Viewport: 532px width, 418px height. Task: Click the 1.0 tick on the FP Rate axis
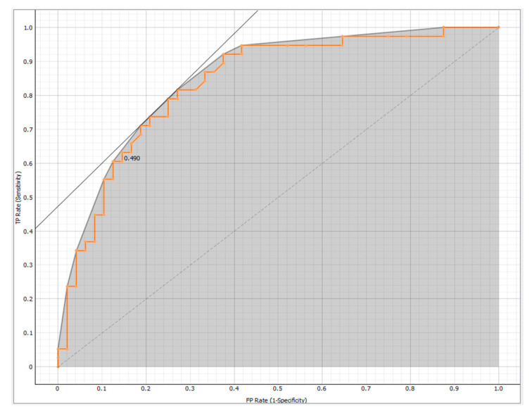point(498,389)
